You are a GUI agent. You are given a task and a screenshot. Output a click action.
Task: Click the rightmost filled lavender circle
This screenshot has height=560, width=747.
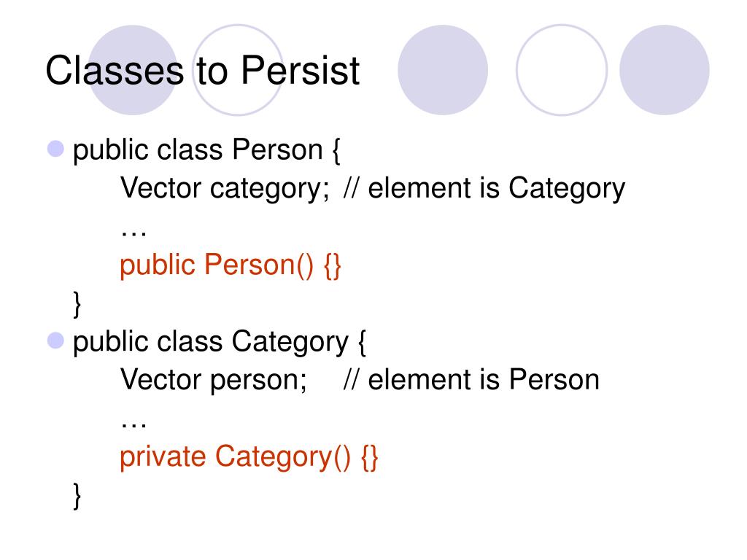664,70
